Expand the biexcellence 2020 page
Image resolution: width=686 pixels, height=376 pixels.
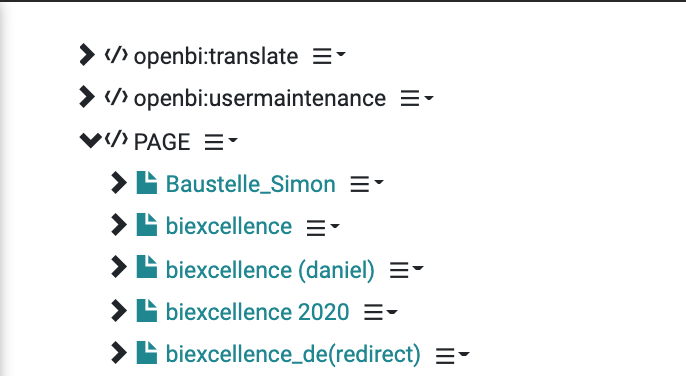click(119, 310)
